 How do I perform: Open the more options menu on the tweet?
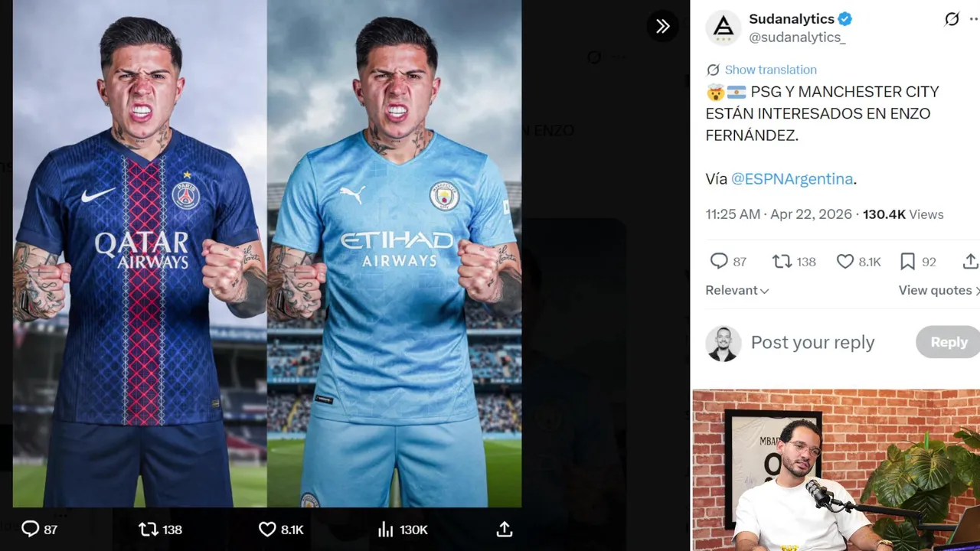[974, 19]
